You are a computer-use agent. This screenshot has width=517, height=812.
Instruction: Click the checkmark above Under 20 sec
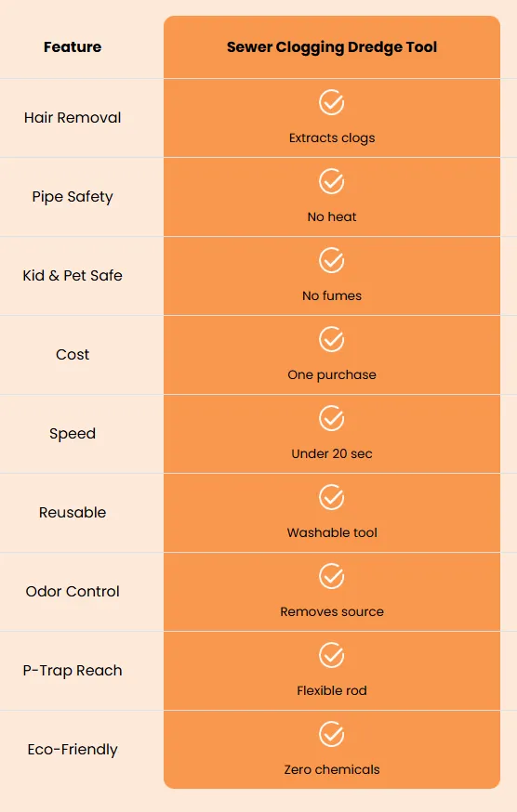[x=331, y=418]
